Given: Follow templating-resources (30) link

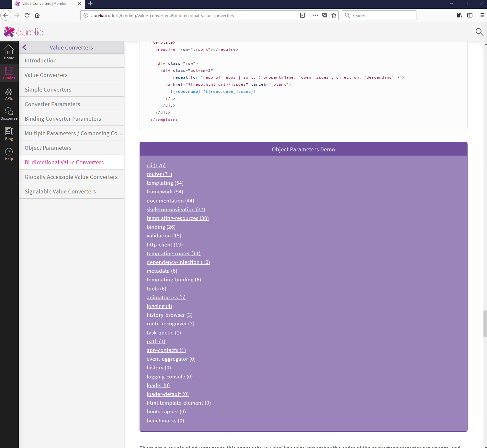Looking at the screenshot, I should [x=178, y=218].
